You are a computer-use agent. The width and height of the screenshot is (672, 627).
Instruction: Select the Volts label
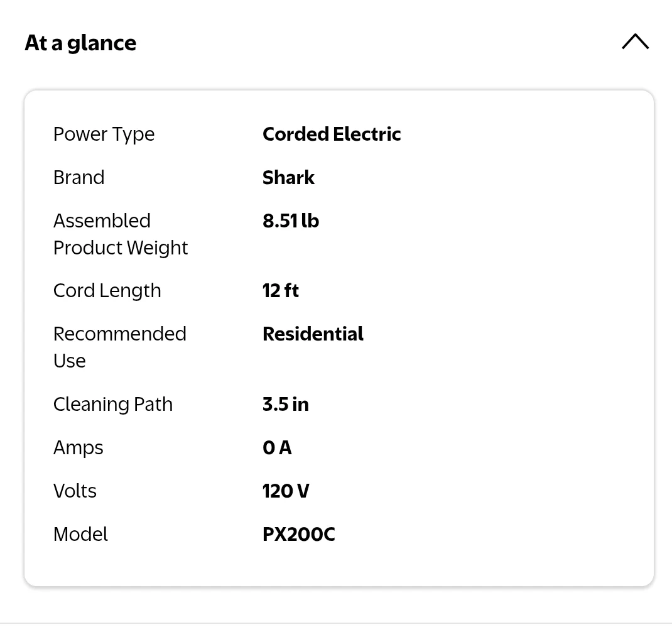point(75,491)
